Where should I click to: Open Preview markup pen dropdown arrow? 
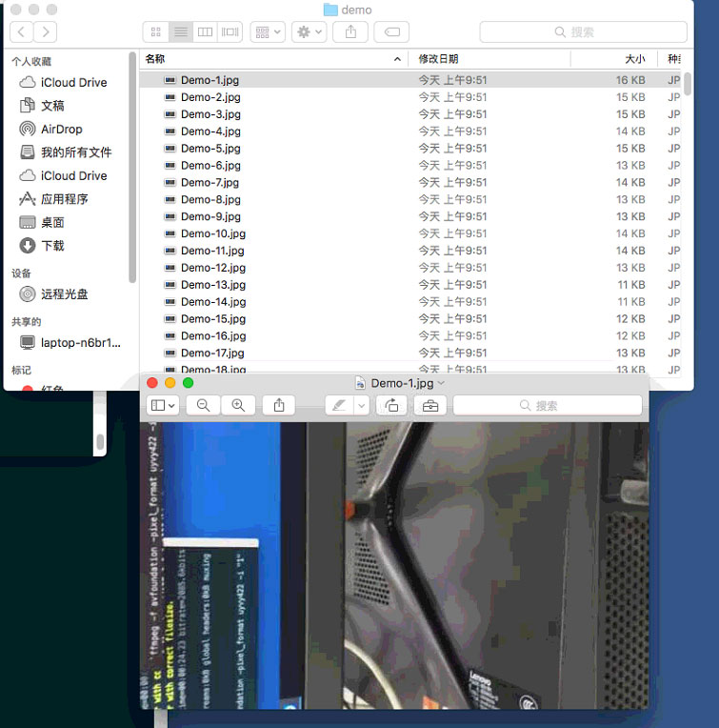[361, 405]
